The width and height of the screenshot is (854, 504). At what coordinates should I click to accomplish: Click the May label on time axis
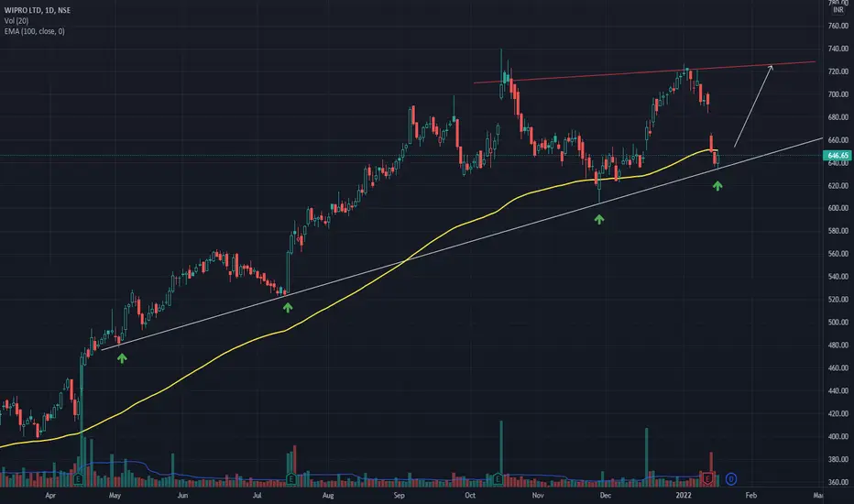(x=115, y=495)
